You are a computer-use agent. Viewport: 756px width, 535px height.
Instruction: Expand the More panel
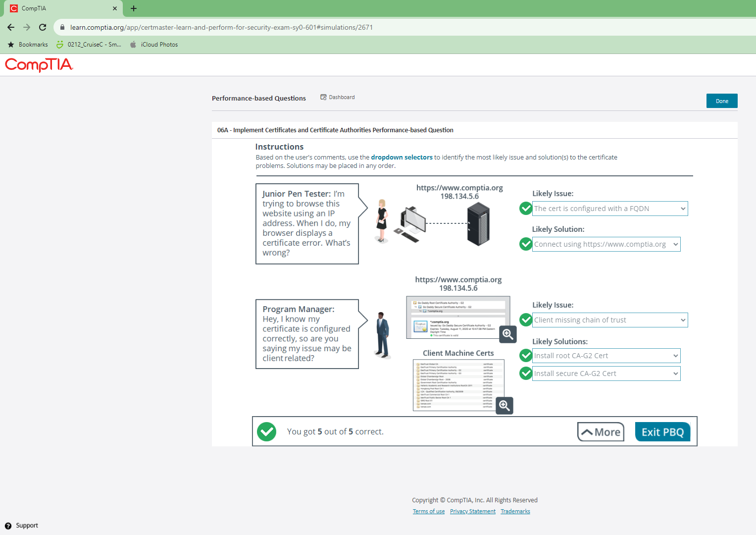(601, 432)
